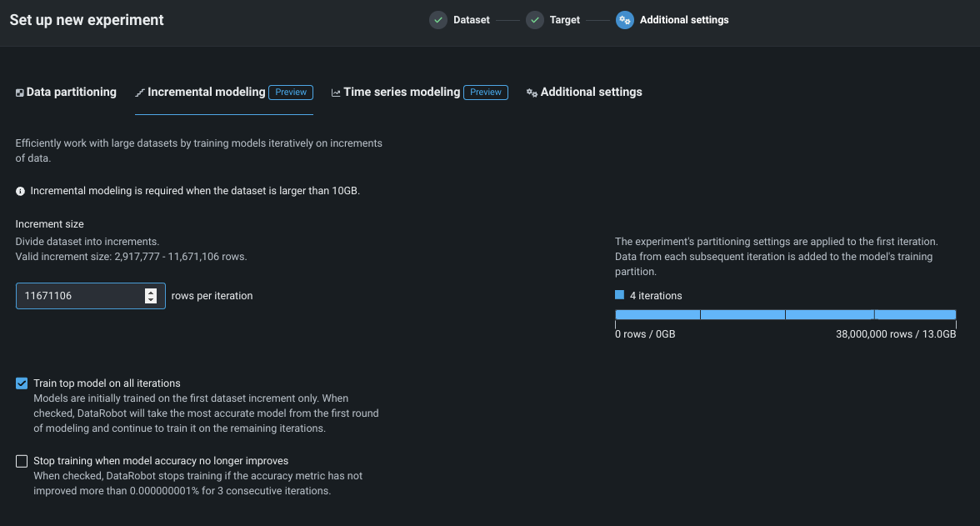
Task: Click the Time series modeling chart icon
Action: coord(336,93)
